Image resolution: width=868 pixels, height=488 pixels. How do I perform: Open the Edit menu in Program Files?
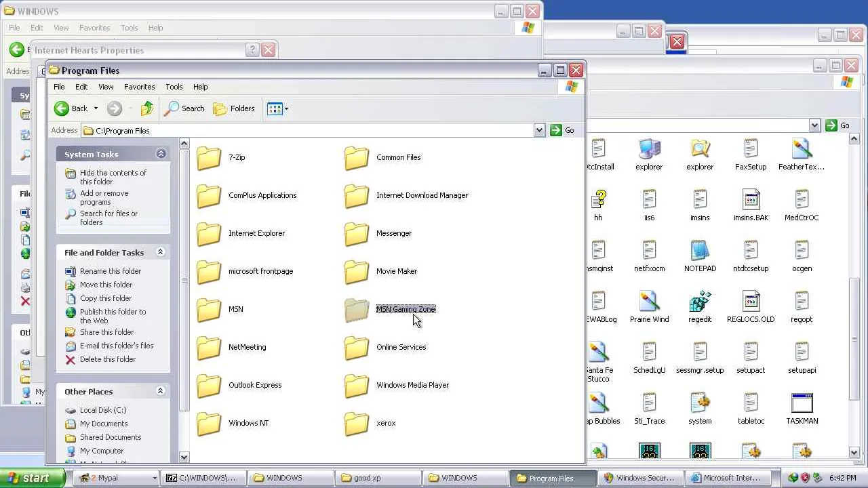pyautogui.click(x=81, y=87)
